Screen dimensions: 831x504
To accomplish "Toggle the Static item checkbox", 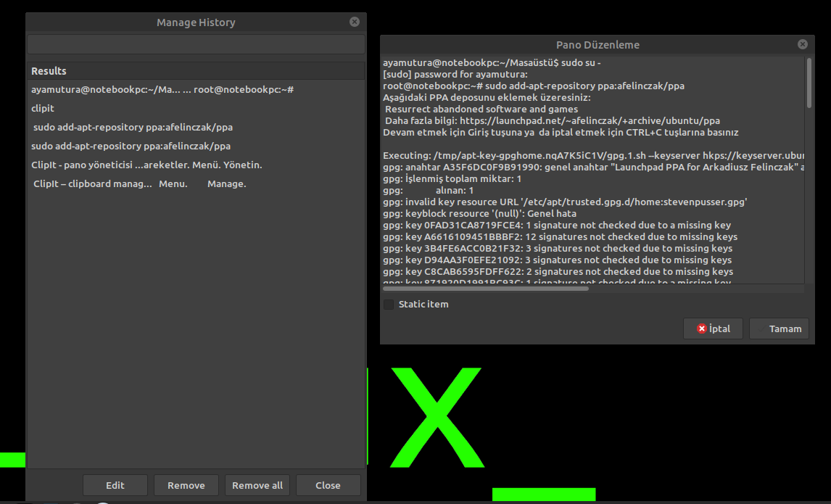I will pos(389,304).
